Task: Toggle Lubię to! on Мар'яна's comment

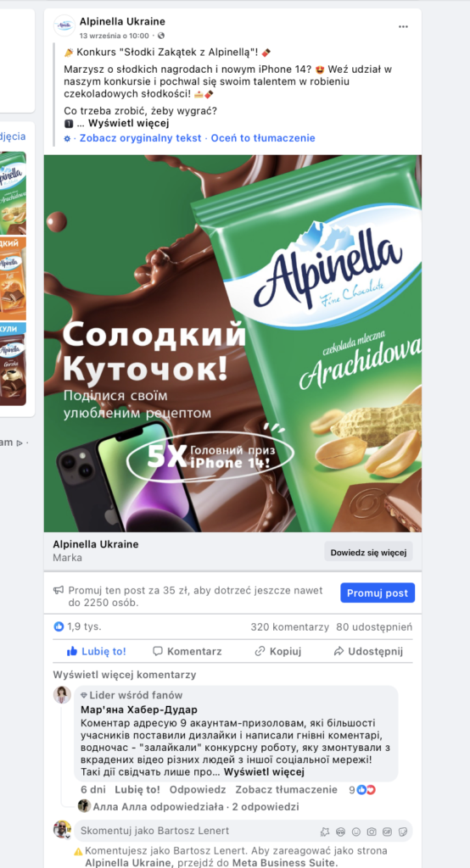Action: 137,789
